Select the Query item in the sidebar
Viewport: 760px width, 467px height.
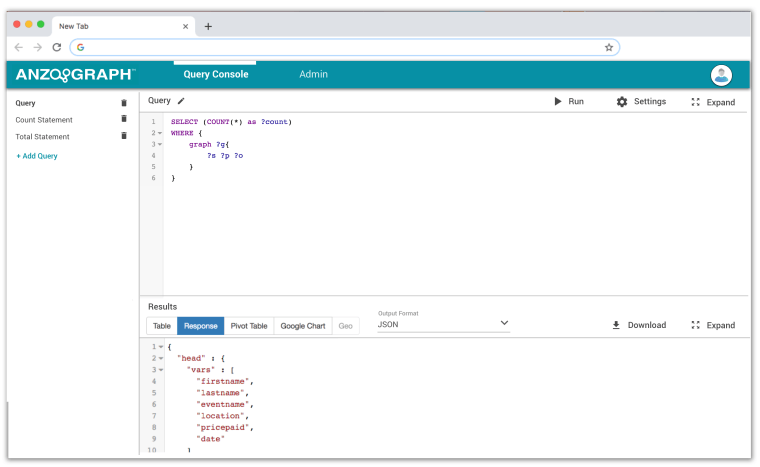pyautogui.click(x=25, y=103)
